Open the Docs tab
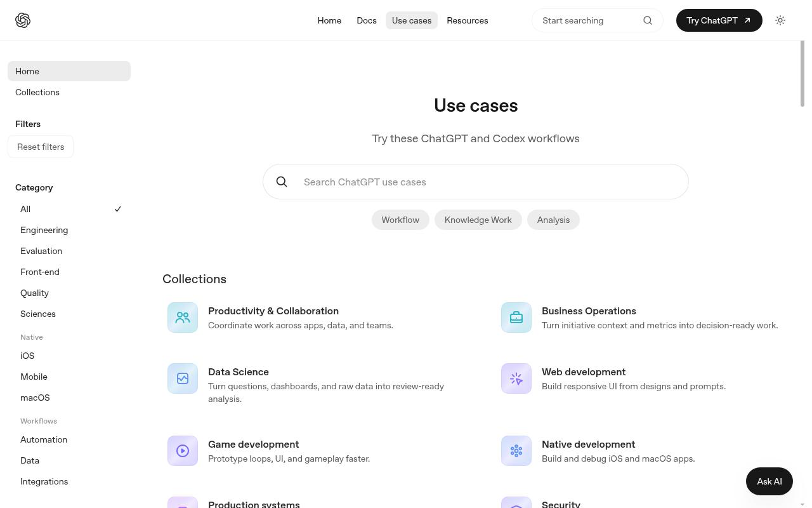The image size is (812, 508). [x=367, y=20]
